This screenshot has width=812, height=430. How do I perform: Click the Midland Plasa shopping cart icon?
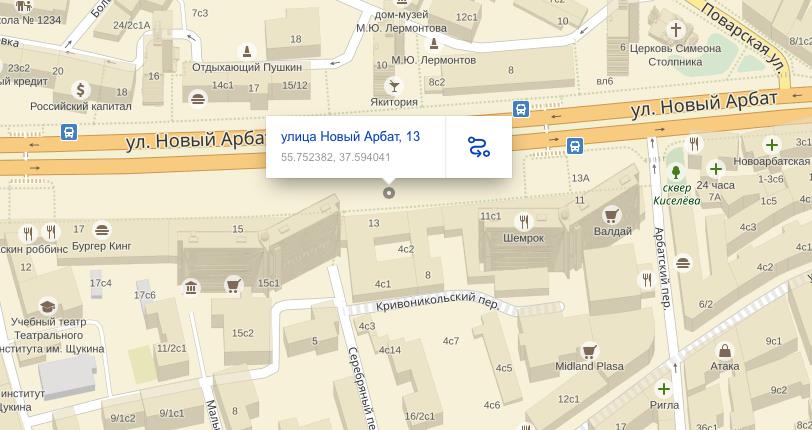(x=589, y=352)
